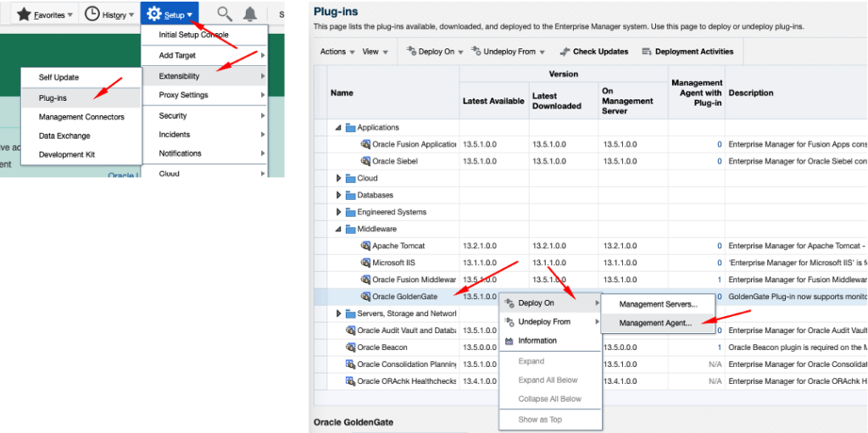The image size is (868, 433).
Task: Choose Show as Top context entry
Action: click(550, 419)
